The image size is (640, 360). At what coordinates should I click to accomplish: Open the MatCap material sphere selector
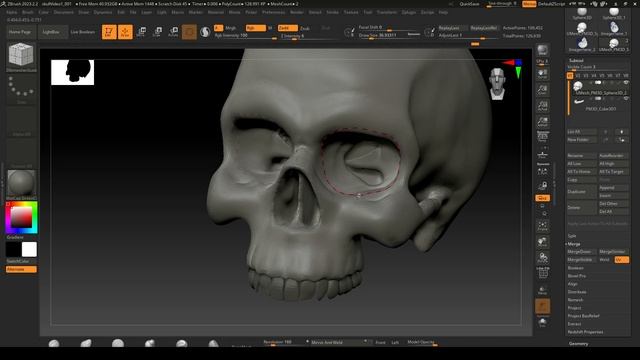click(21, 182)
